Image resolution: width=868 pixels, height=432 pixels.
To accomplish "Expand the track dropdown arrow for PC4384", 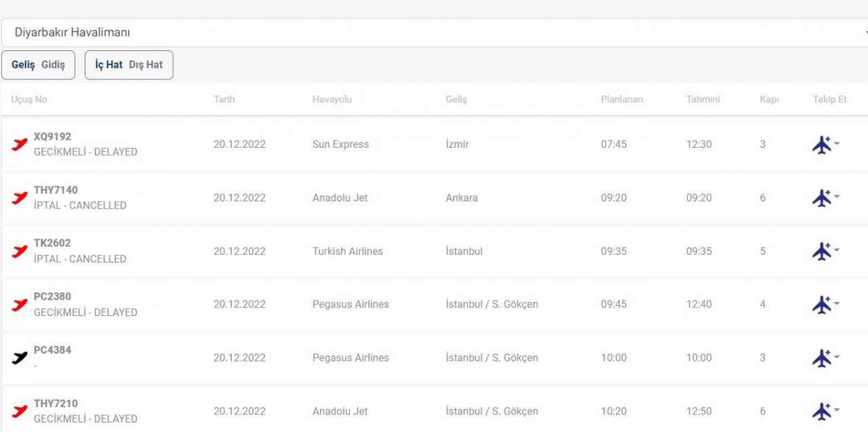I will tap(837, 357).
